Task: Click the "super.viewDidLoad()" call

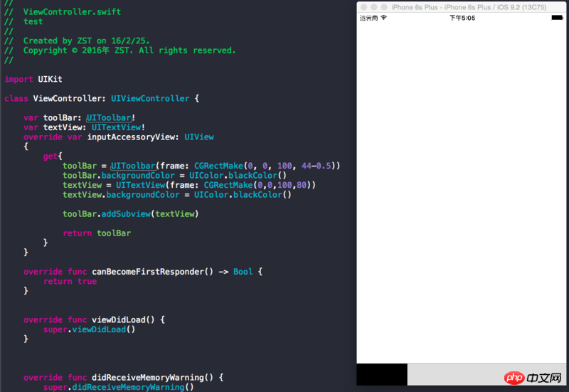Action: (90, 329)
